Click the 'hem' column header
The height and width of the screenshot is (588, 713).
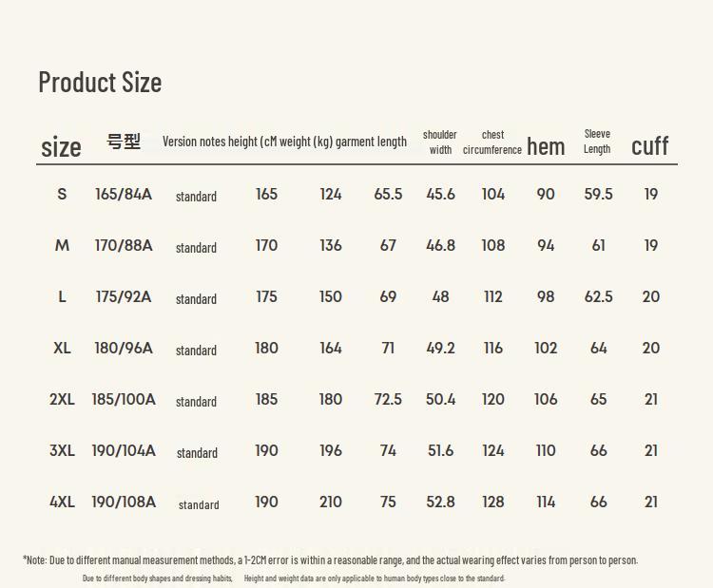tap(546, 146)
